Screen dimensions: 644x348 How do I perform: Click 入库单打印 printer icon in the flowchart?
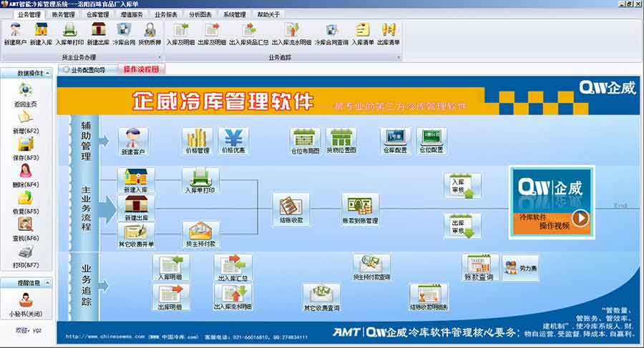tap(200, 181)
